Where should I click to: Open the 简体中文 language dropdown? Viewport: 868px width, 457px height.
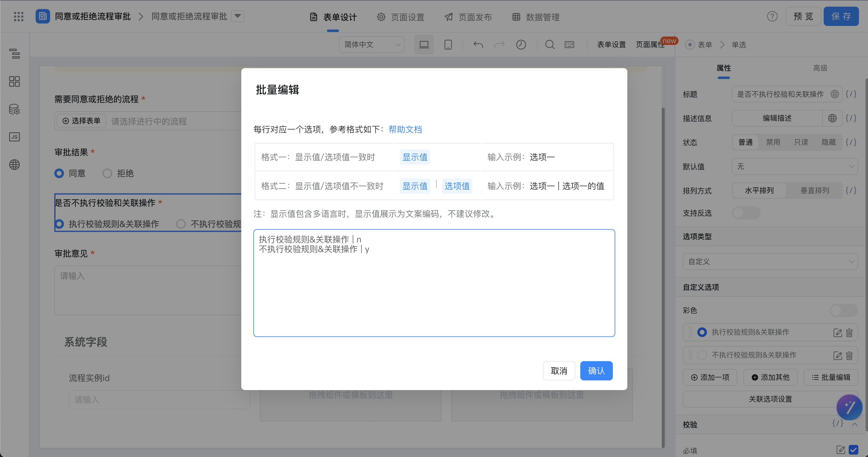[x=372, y=44]
